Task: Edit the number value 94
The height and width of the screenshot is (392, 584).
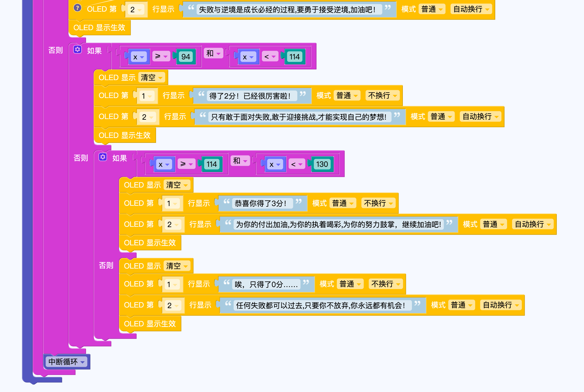Action: [186, 57]
